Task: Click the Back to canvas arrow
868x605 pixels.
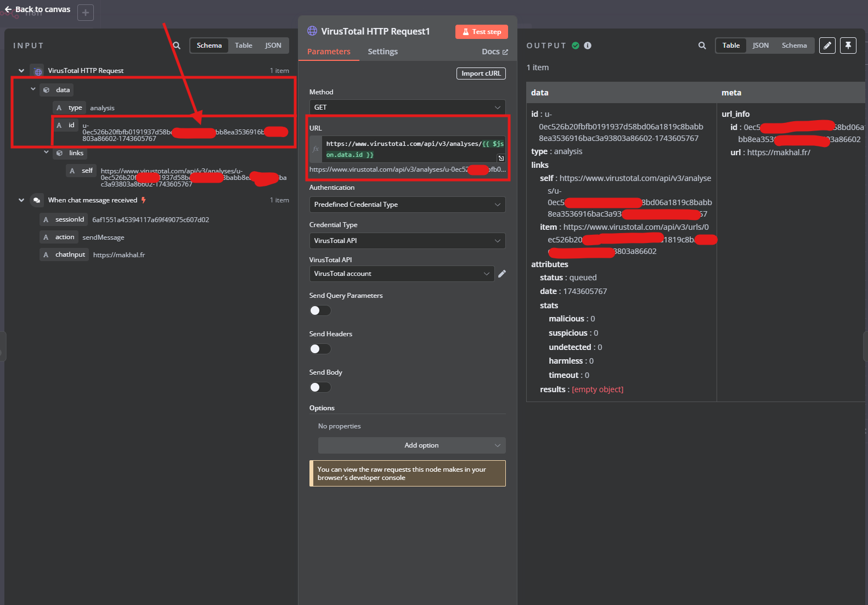Action: (x=8, y=9)
